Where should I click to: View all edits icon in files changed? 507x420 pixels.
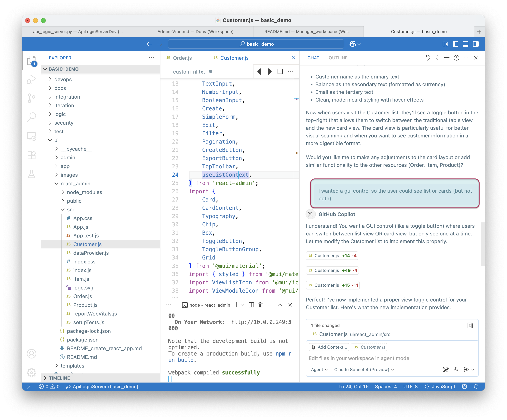pyautogui.click(x=470, y=325)
